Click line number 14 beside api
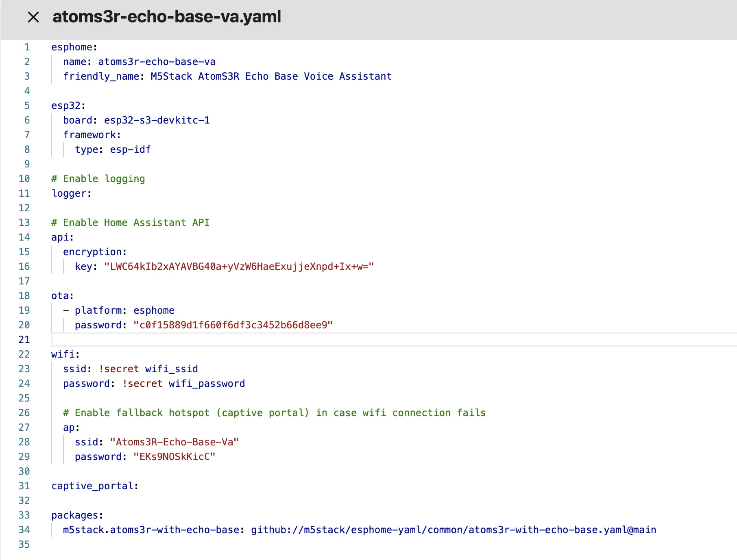This screenshot has width=737, height=560. pyautogui.click(x=24, y=237)
